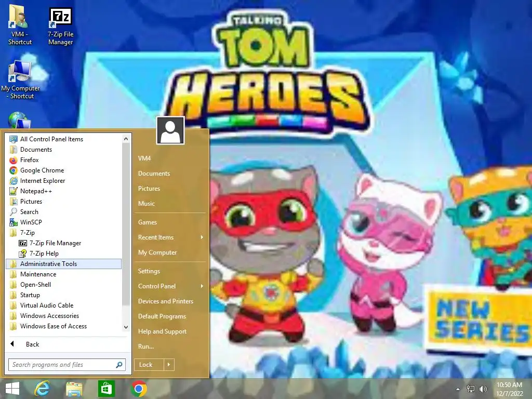The image size is (532, 399).
Task: Expand the Recent Items submenu
Action: (x=170, y=237)
